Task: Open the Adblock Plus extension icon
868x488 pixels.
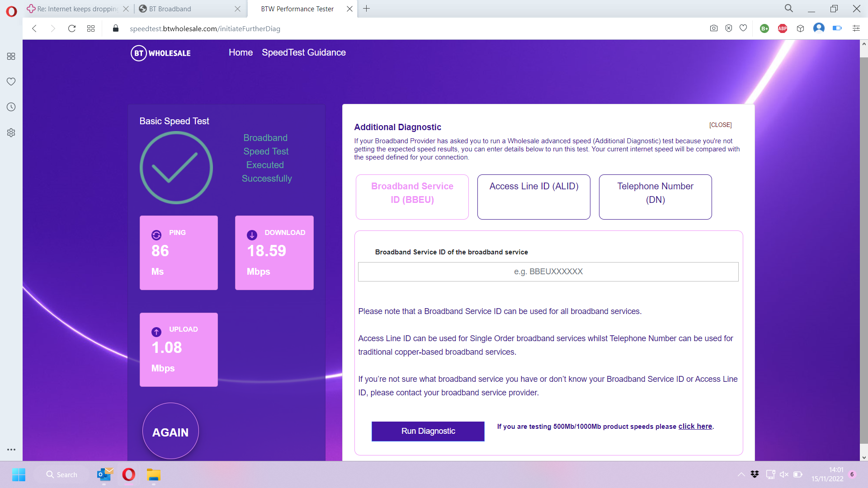Action: pos(783,28)
